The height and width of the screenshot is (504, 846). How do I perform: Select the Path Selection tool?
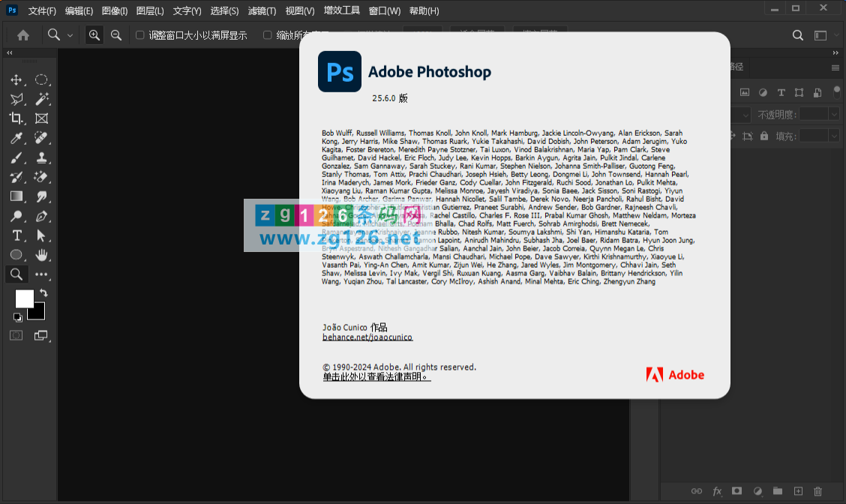41,235
